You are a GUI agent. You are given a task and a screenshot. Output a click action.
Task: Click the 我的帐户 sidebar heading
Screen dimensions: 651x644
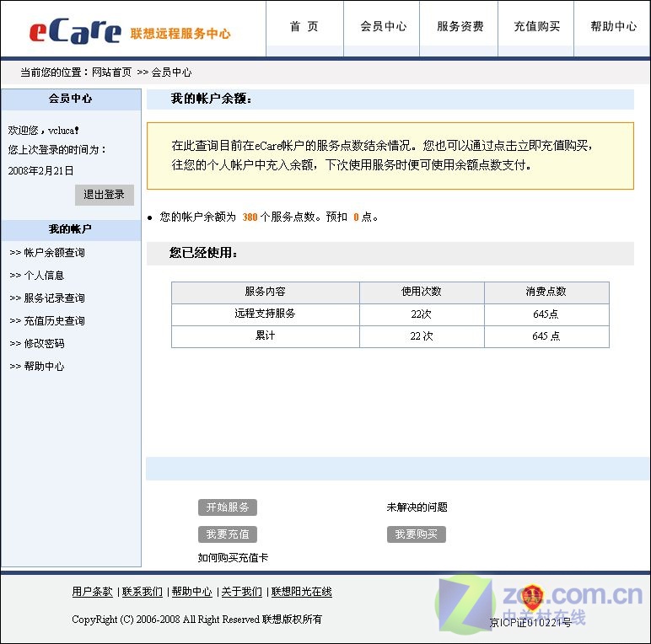click(70, 229)
